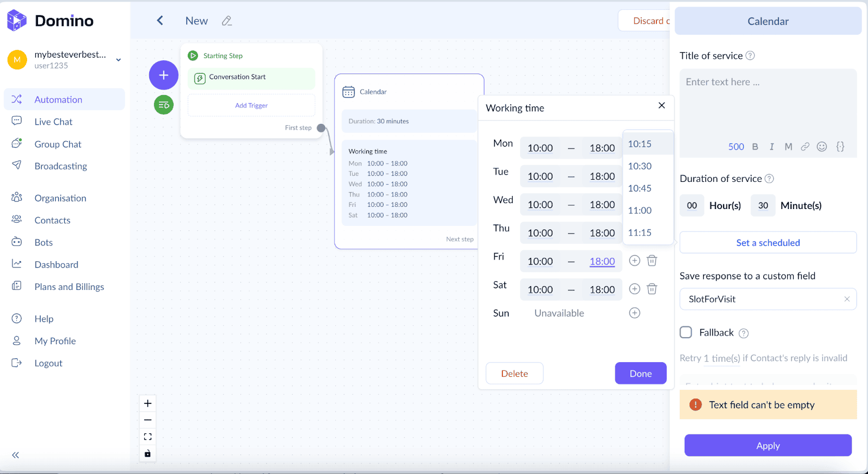Pick 11:15 from time options
The width and height of the screenshot is (868, 474).
tap(648, 232)
